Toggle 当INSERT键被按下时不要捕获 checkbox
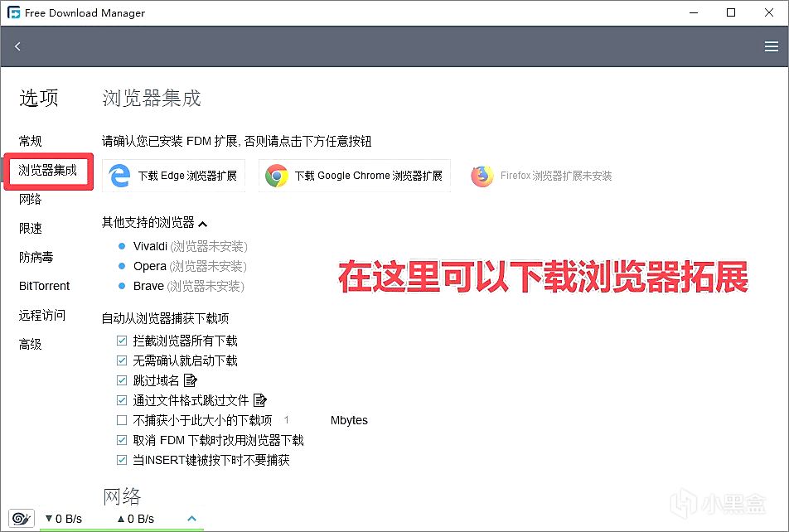Viewport: 789px width, 532px height. (x=121, y=460)
